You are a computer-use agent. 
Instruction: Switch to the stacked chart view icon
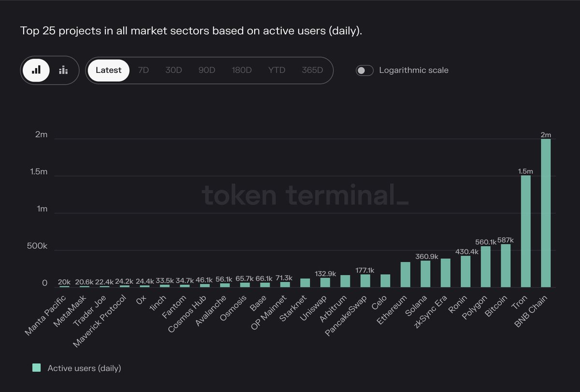point(63,70)
